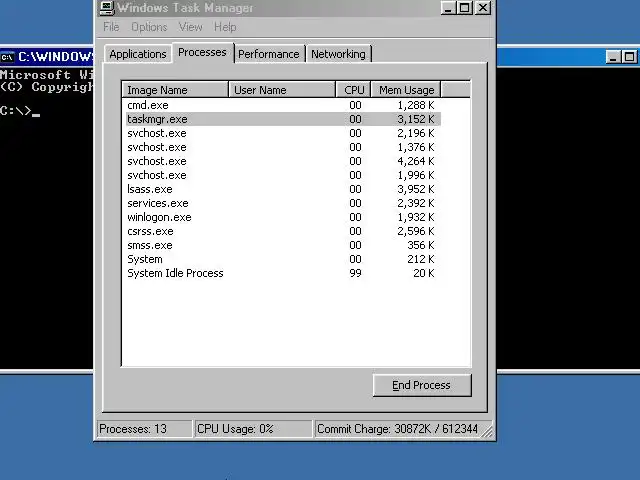Click the Processes: 13 status panel
Viewport: 640px width, 480px height.
(144, 429)
